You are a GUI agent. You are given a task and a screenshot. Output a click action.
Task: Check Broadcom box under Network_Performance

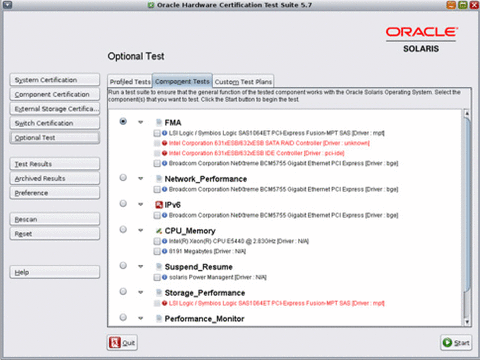[157, 189]
